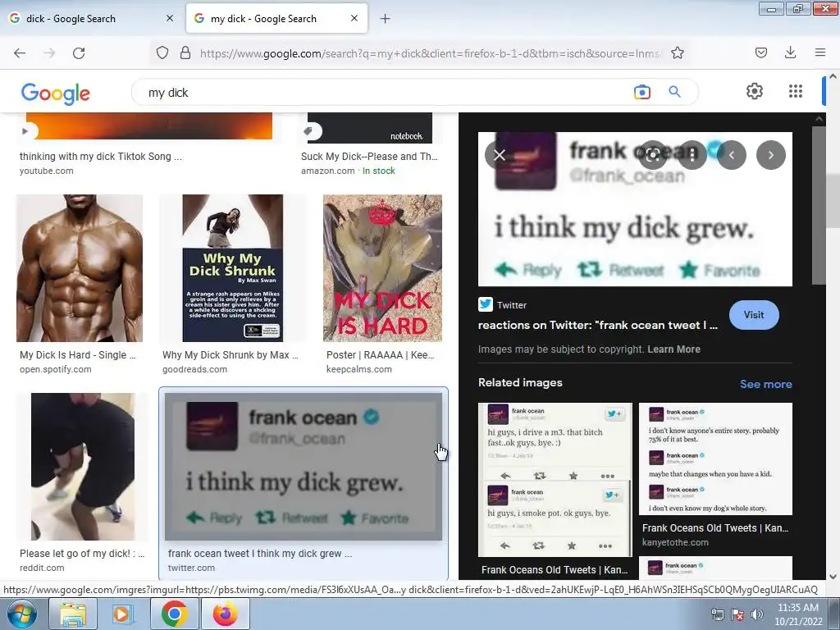Open the Firefox hamburger application menu

[819, 52]
